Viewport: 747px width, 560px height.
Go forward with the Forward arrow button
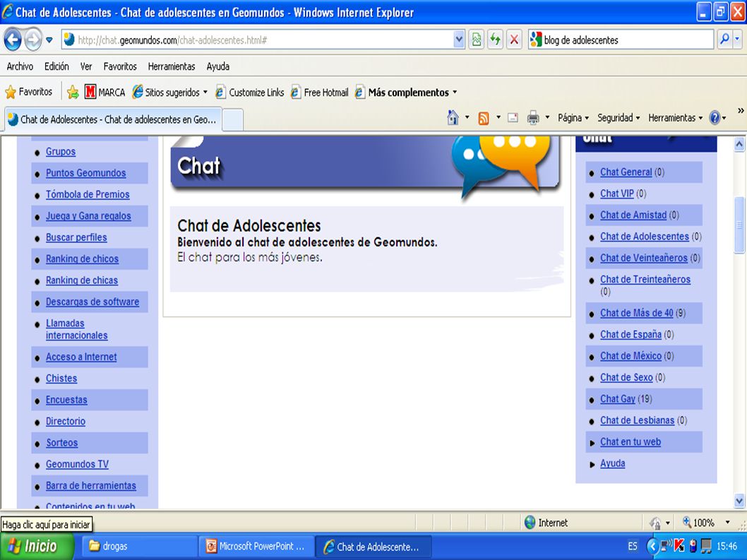[33, 40]
